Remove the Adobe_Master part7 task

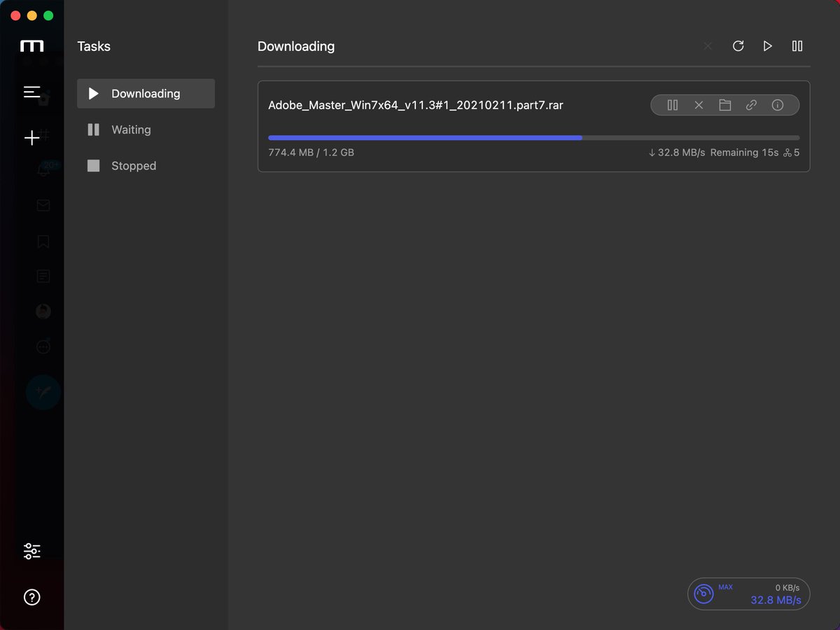[699, 105]
